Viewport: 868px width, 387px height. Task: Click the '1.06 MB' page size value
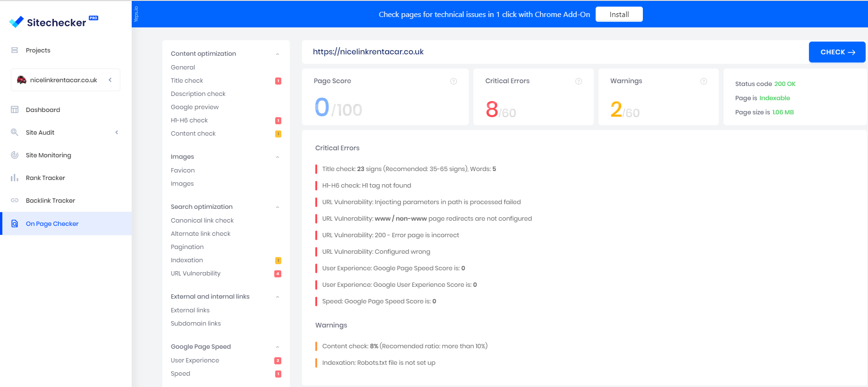click(x=783, y=112)
